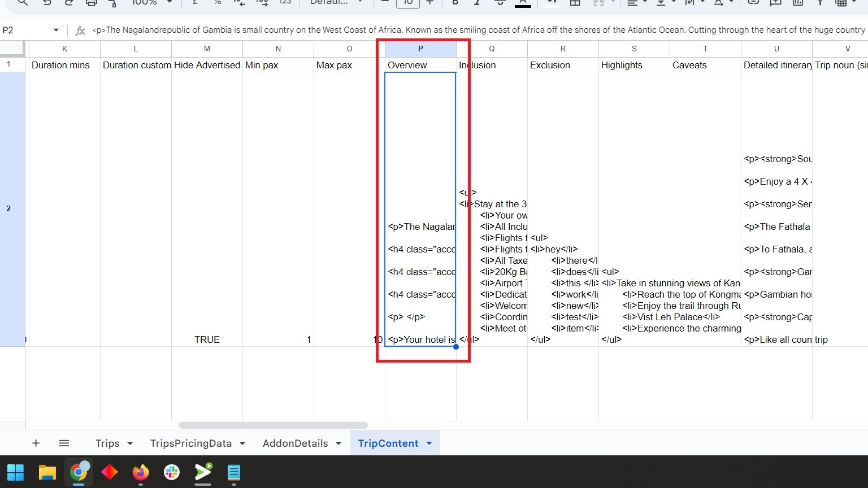The image size is (868, 488).
Task: Toggle italic formatting
Action: point(477,3)
